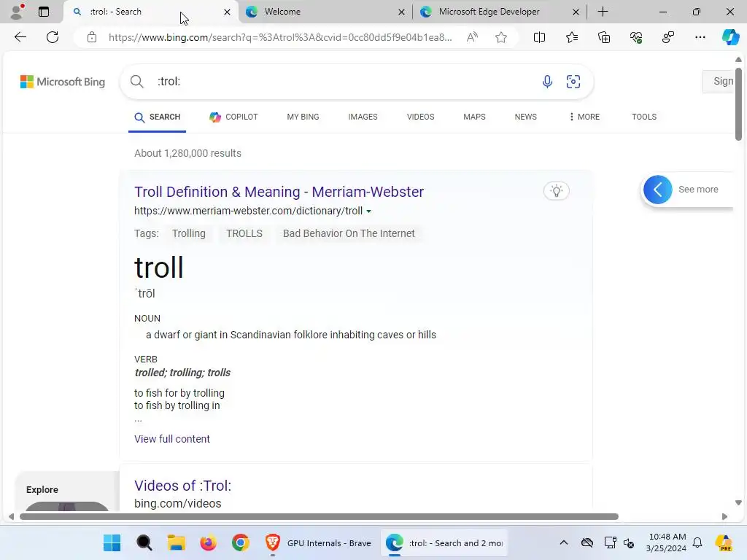Launch Firefox from taskbar

click(208, 542)
